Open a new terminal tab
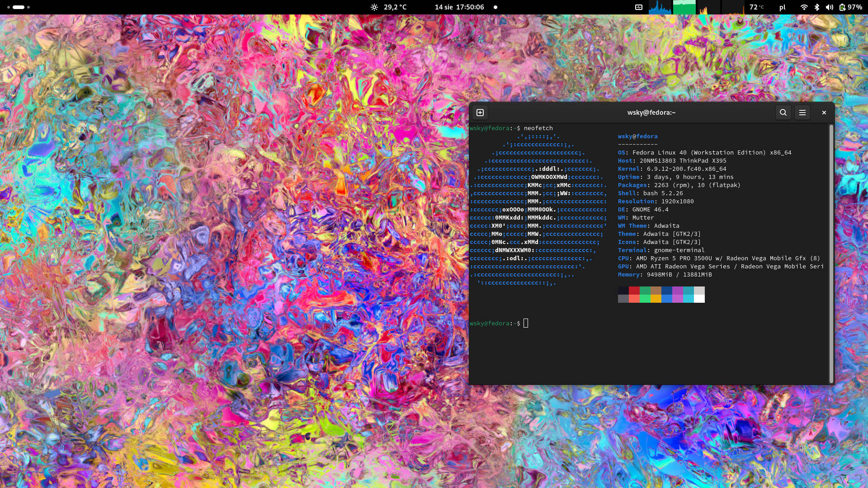 coord(480,113)
